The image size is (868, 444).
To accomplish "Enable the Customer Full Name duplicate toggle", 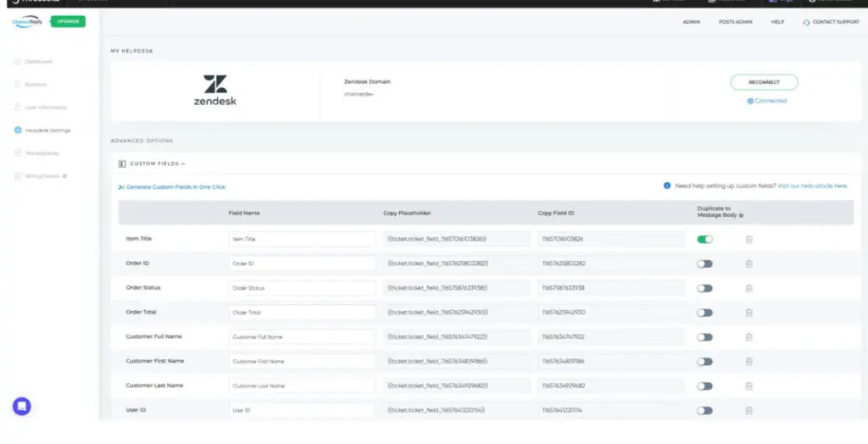I will pos(704,337).
